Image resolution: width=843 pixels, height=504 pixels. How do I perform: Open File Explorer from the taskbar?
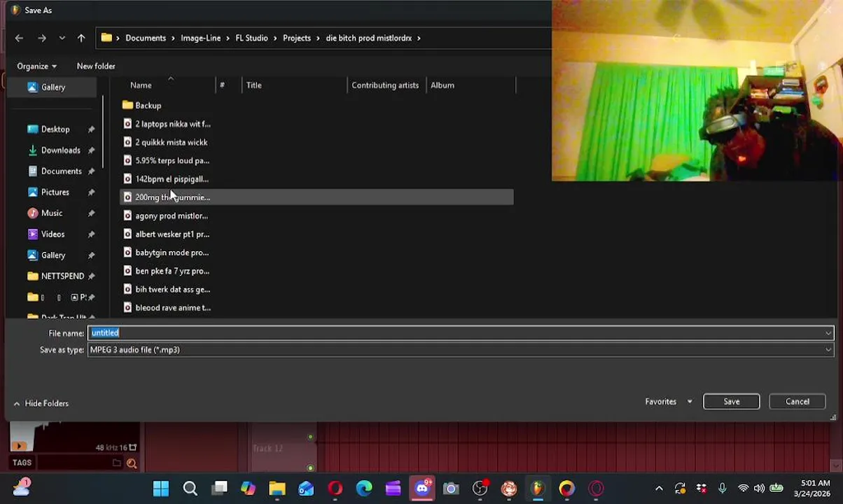pyautogui.click(x=277, y=489)
